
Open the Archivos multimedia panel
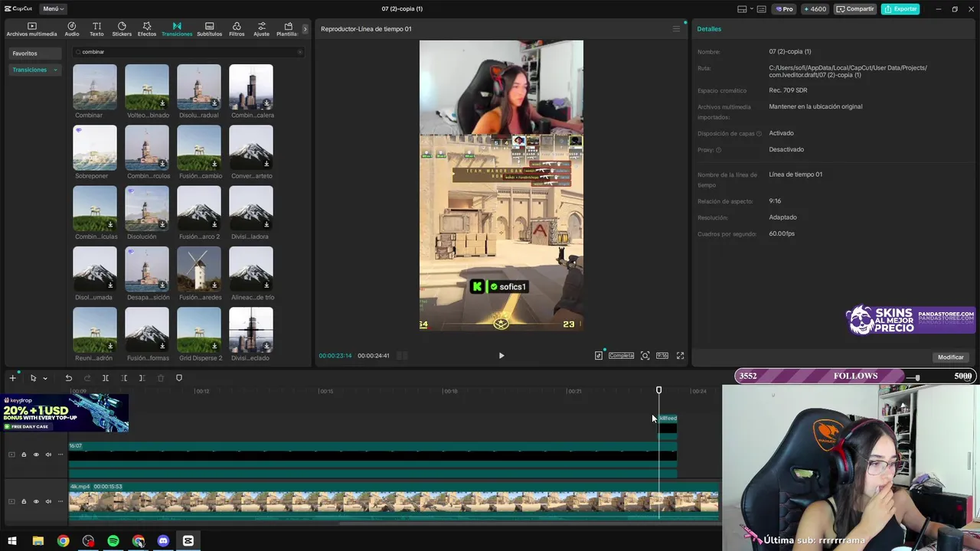pos(31,29)
